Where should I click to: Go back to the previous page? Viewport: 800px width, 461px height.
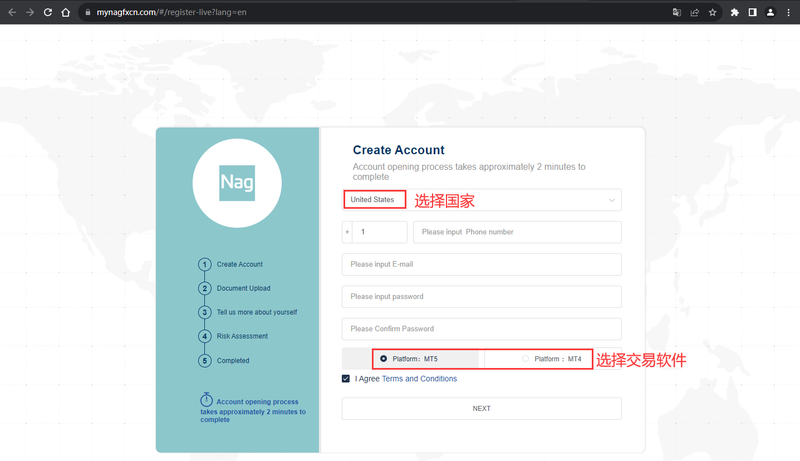click(x=12, y=12)
